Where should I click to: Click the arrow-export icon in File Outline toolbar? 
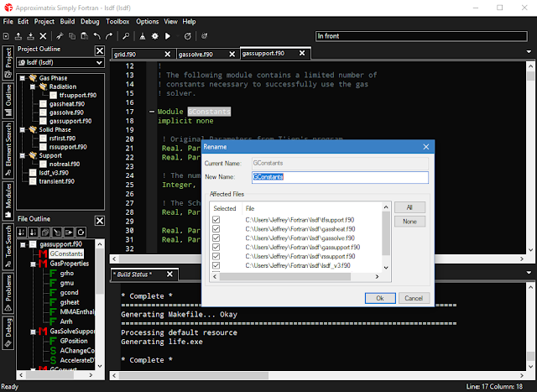point(69,232)
